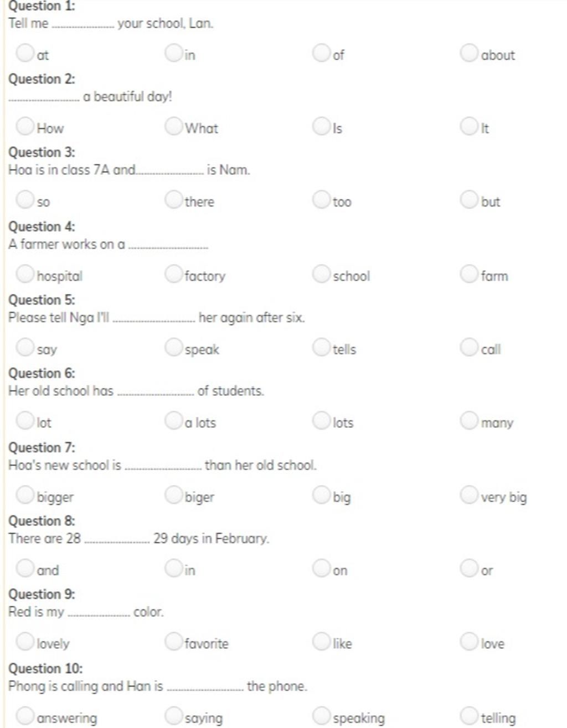Viewport: 567px width, 728px height.
Task: Pick 'and' radio button in Question 8
Action: (x=24, y=568)
